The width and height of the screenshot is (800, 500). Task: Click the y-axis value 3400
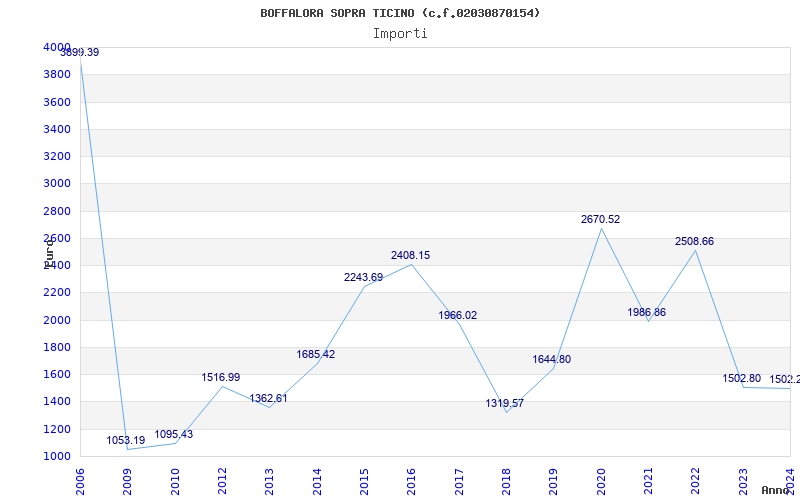(57, 129)
